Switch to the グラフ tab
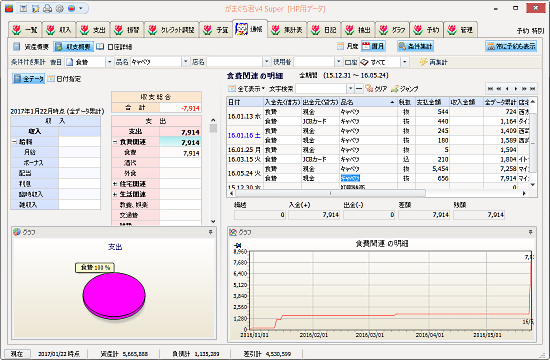This screenshot has height=360, width=550. pos(392,30)
